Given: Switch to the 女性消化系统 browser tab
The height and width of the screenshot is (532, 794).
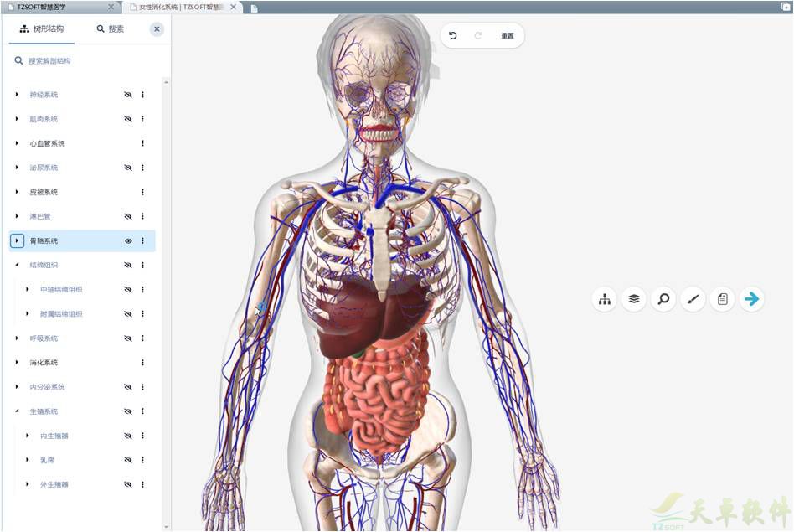Looking at the screenshot, I should 183,7.
